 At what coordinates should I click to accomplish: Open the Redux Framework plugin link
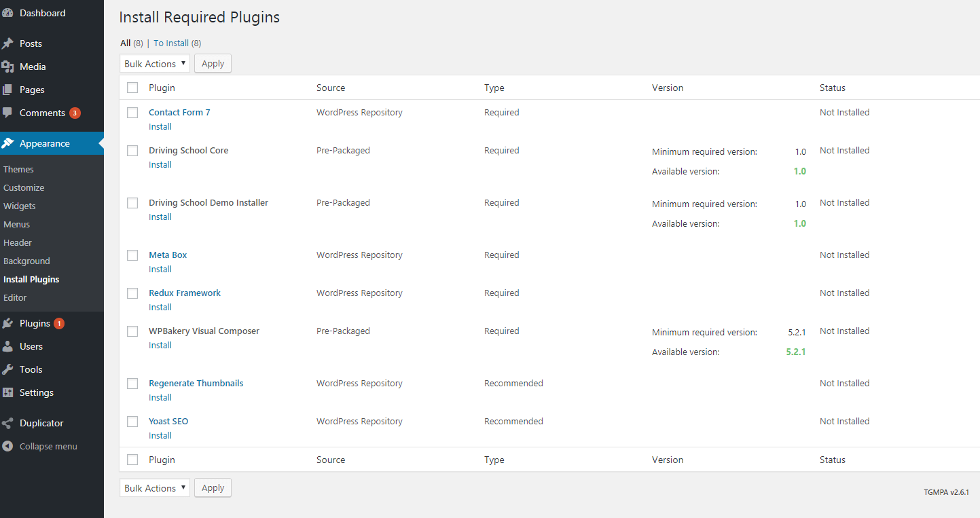click(185, 293)
